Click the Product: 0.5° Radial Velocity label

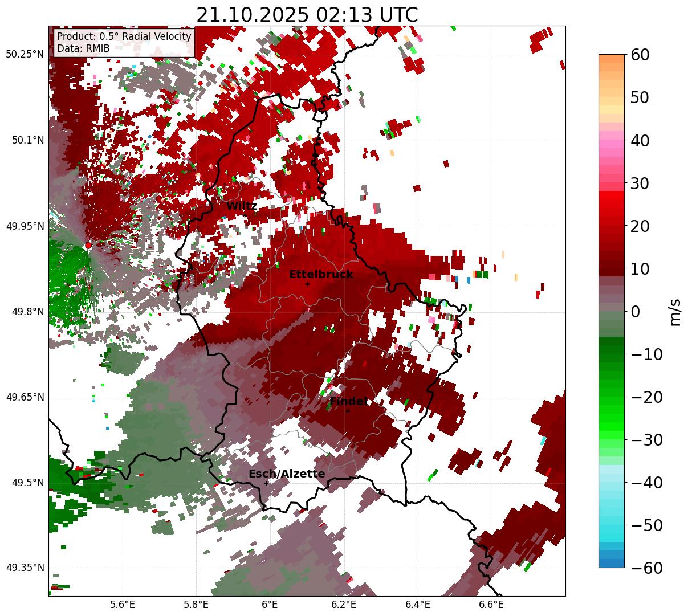click(124, 36)
